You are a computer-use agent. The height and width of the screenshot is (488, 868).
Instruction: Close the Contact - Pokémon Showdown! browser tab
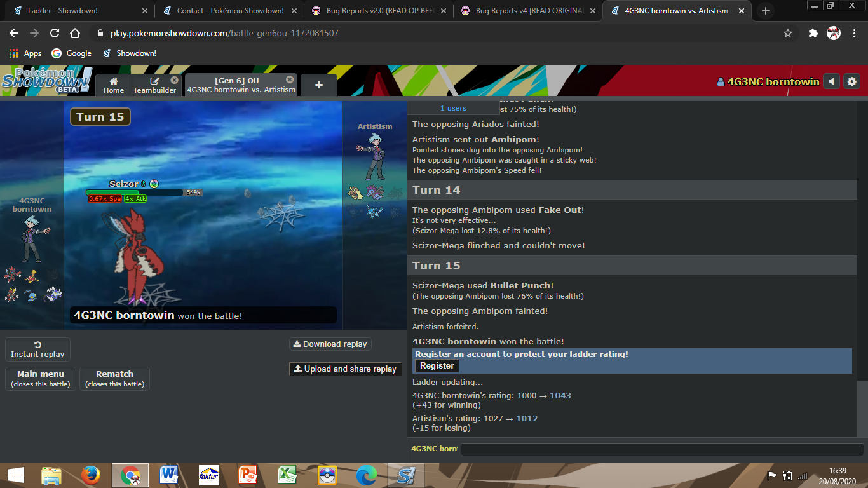click(x=294, y=11)
